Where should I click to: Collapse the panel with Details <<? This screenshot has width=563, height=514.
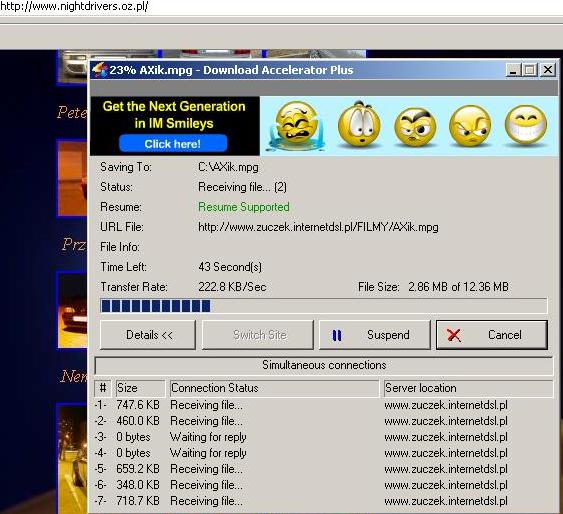pos(148,335)
